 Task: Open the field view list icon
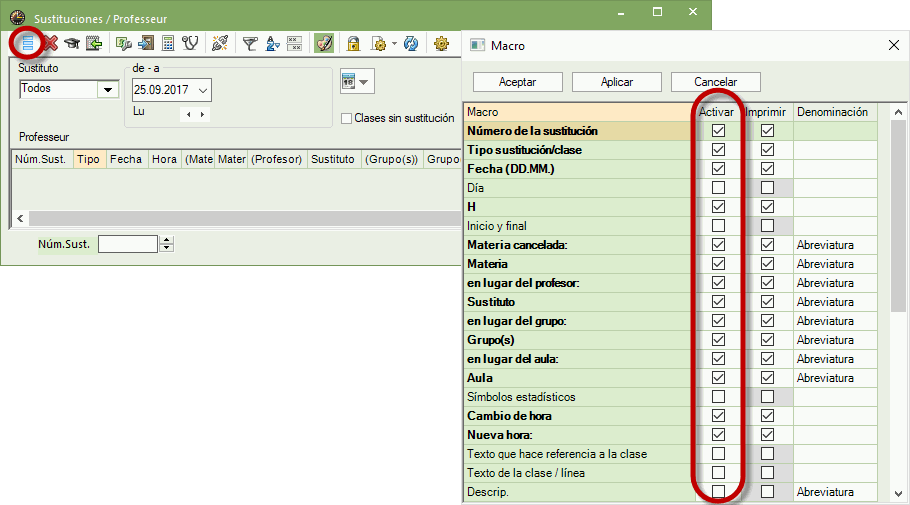tap(27, 43)
